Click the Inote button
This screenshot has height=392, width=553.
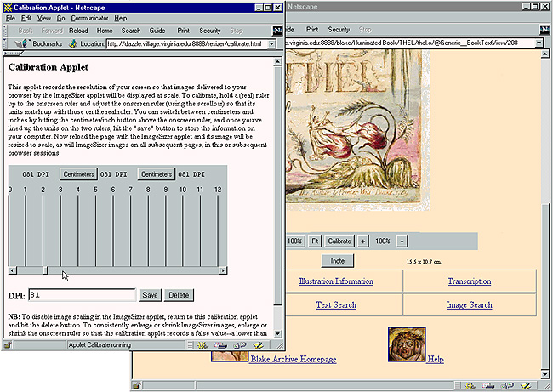point(337,261)
